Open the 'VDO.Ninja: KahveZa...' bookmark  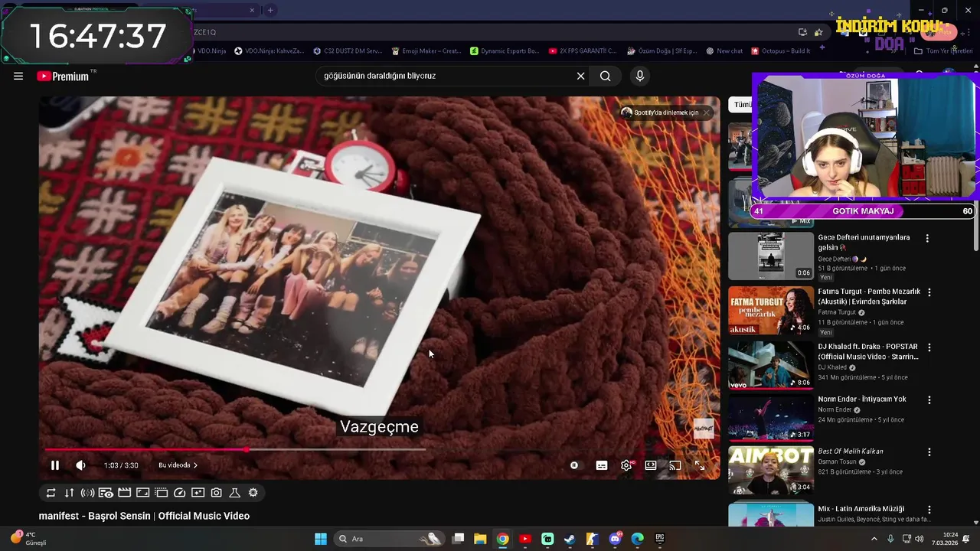tap(269, 51)
